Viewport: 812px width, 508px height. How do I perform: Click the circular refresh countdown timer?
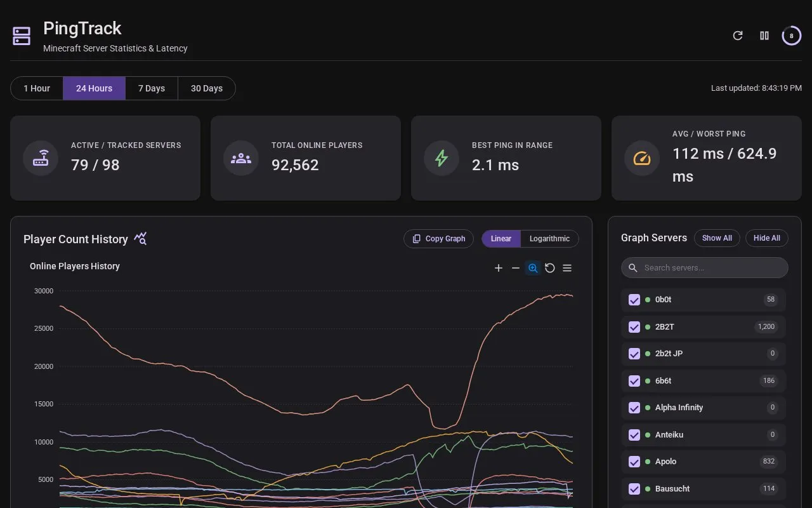791,36
